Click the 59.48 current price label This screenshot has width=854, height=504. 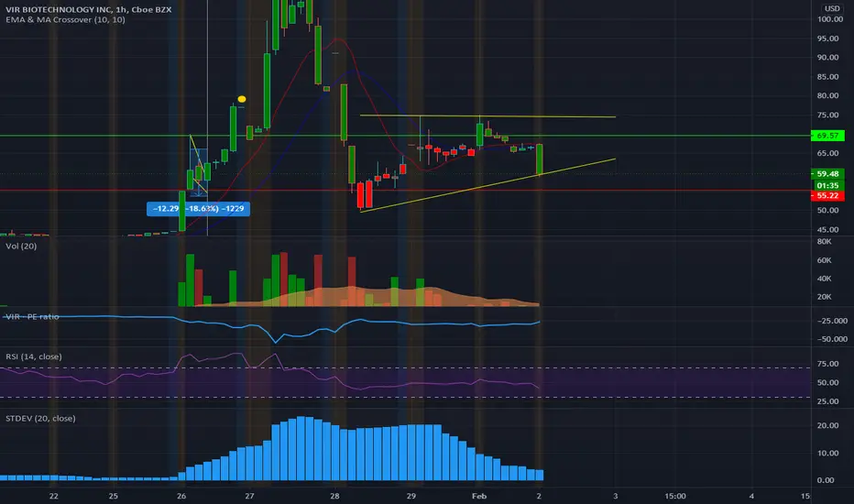[x=827, y=174]
